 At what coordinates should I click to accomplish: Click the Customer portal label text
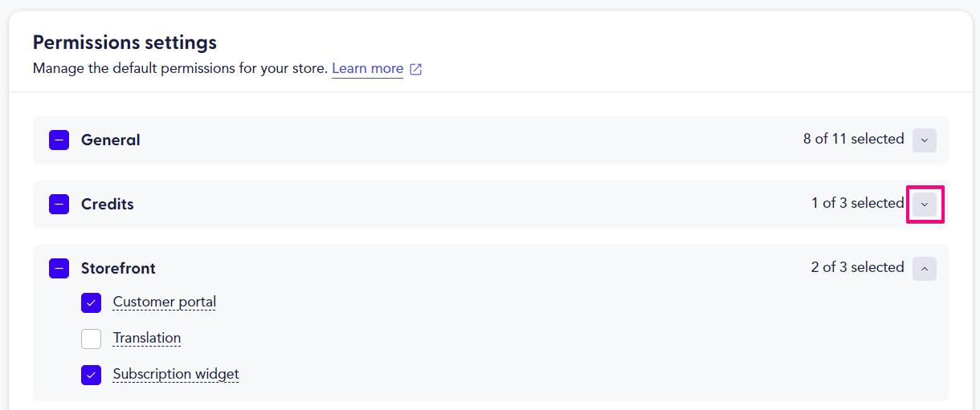coord(165,302)
